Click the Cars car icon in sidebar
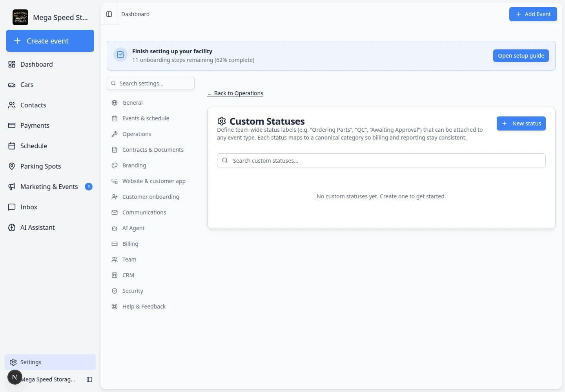 pyautogui.click(x=12, y=85)
